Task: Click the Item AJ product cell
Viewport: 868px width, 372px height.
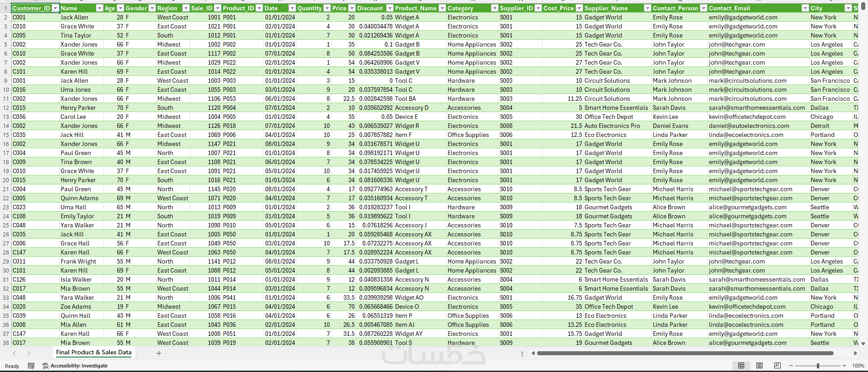Action: click(420, 325)
